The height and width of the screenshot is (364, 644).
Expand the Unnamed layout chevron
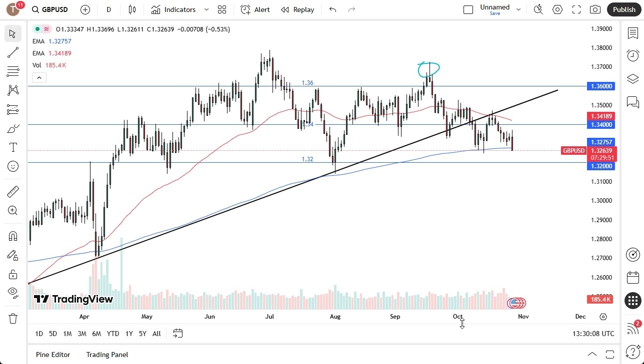(x=518, y=8)
